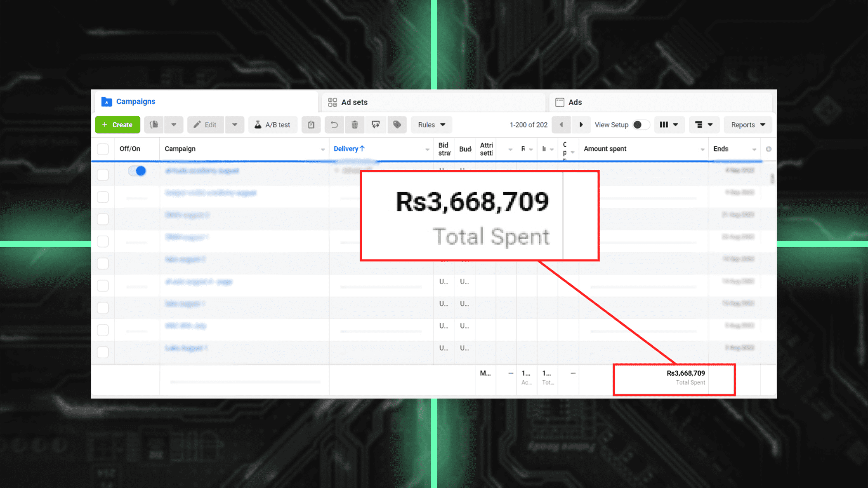Click the clipboard paste icon
868x488 pixels.
coord(311,125)
